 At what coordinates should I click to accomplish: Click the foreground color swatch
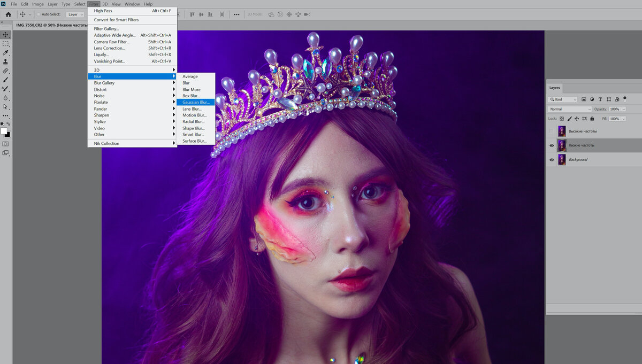coord(4,131)
